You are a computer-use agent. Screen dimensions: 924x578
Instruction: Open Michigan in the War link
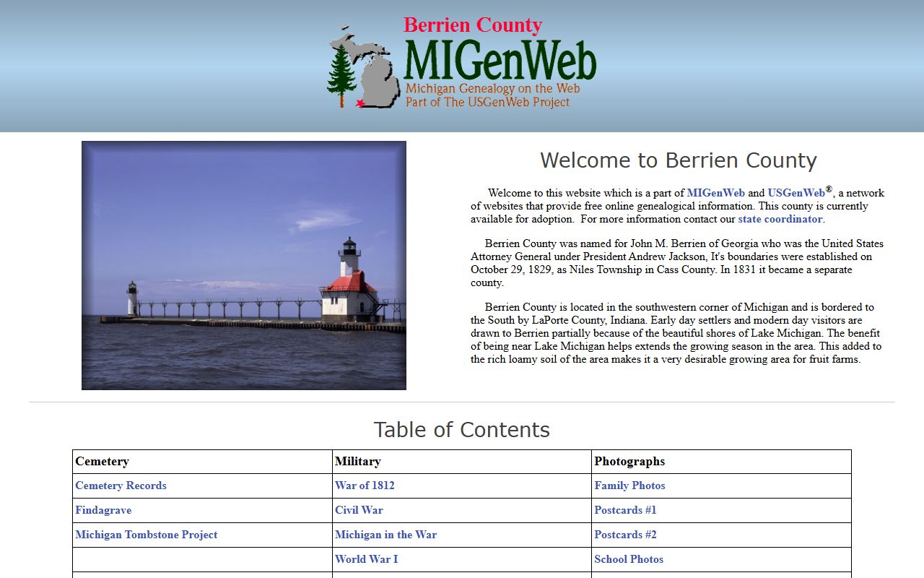point(385,535)
